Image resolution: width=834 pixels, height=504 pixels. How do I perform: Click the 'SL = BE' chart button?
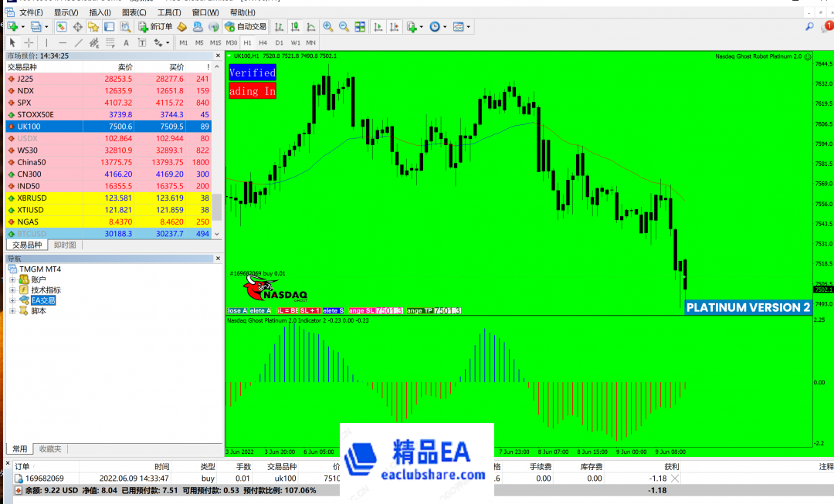tap(288, 310)
